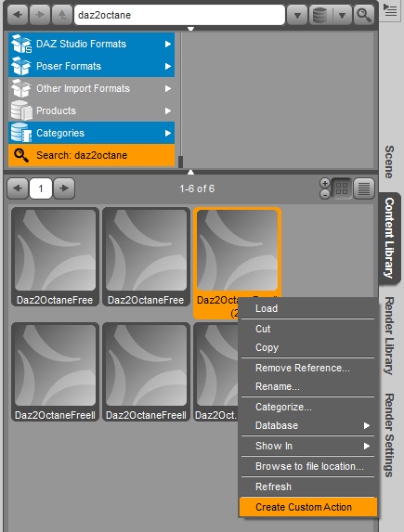Switch to the Render Settings side tab

click(x=389, y=435)
